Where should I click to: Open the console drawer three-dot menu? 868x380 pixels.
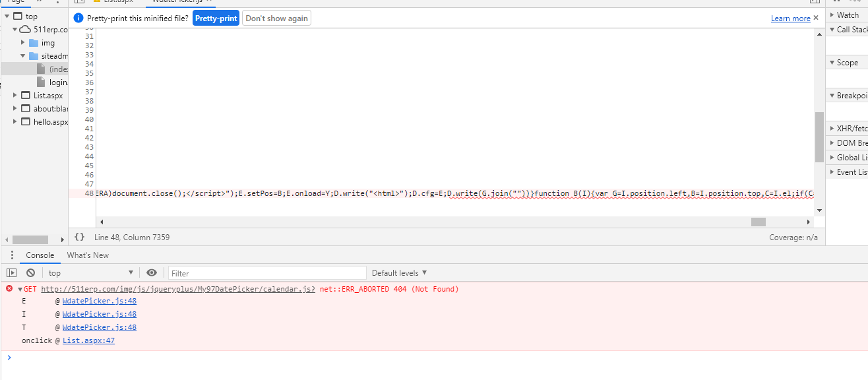[11, 255]
